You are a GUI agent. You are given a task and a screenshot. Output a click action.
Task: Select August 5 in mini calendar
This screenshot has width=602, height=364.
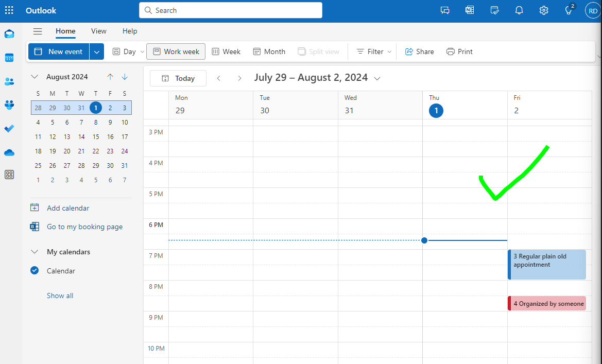[x=53, y=122]
